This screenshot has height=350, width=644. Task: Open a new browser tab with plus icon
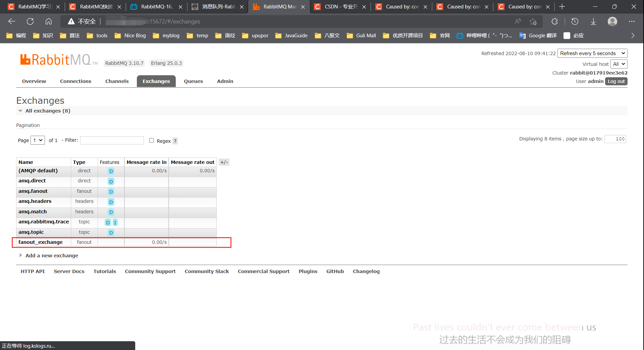coord(562,7)
